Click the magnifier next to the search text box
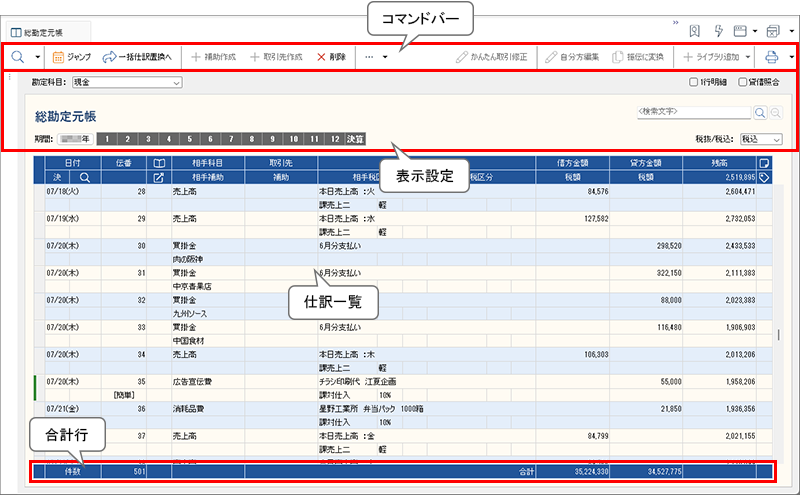The width and height of the screenshot is (800, 495). (x=760, y=114)
